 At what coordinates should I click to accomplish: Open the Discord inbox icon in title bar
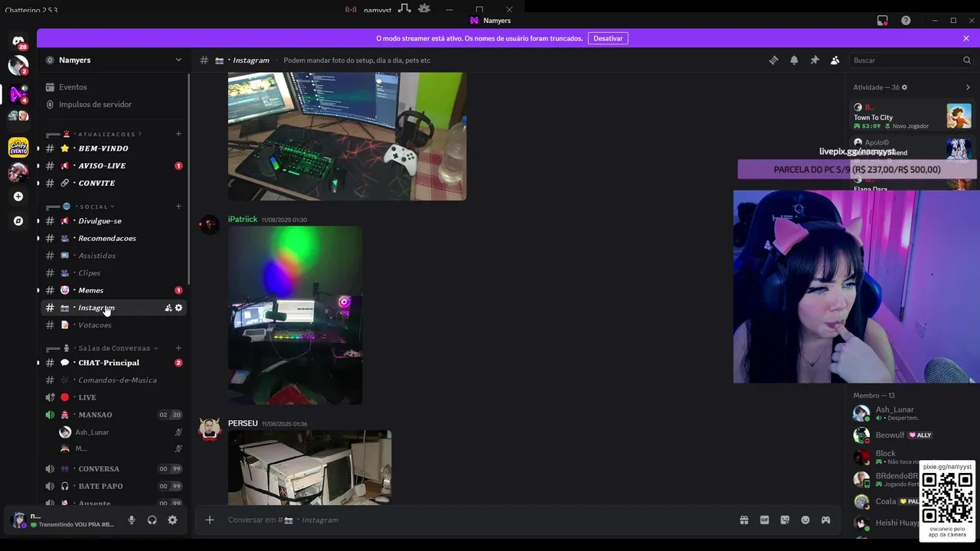pyautogui.click(x=883, y=21)
